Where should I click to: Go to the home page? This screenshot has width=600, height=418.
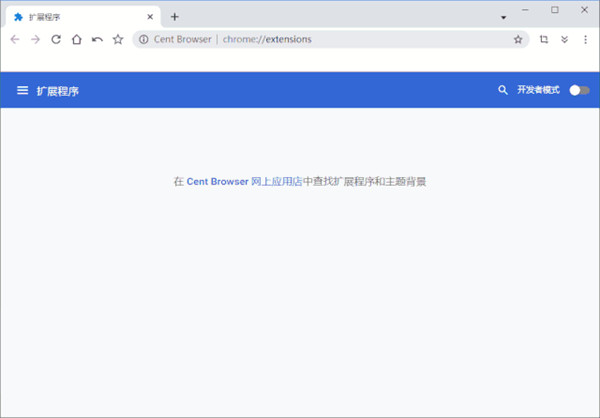click(76, 39)
